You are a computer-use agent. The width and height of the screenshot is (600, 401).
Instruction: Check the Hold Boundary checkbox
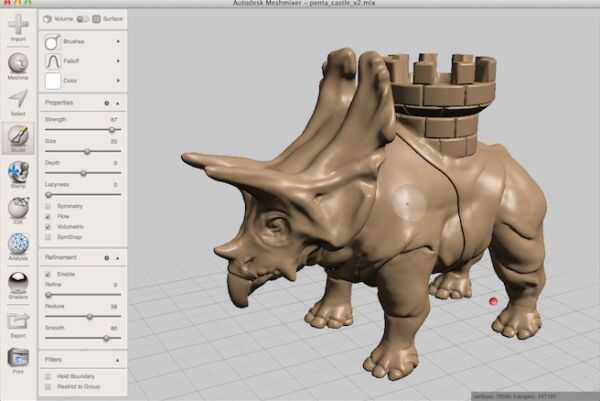(48, 377)
